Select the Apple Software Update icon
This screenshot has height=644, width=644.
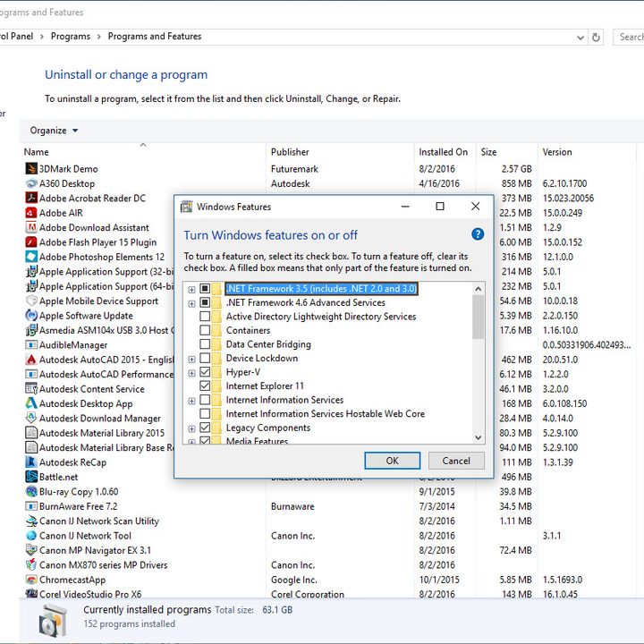pos(31,316)
